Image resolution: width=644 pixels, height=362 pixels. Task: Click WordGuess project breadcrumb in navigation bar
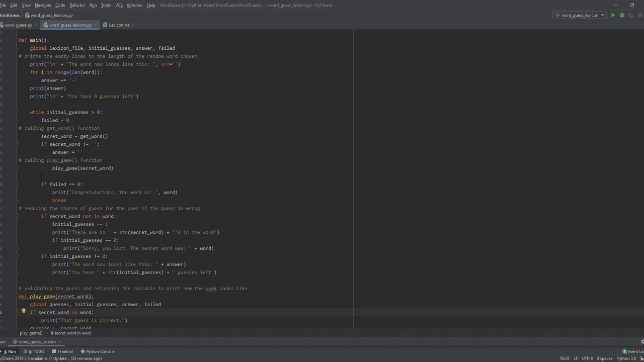(x=10, y=15)
